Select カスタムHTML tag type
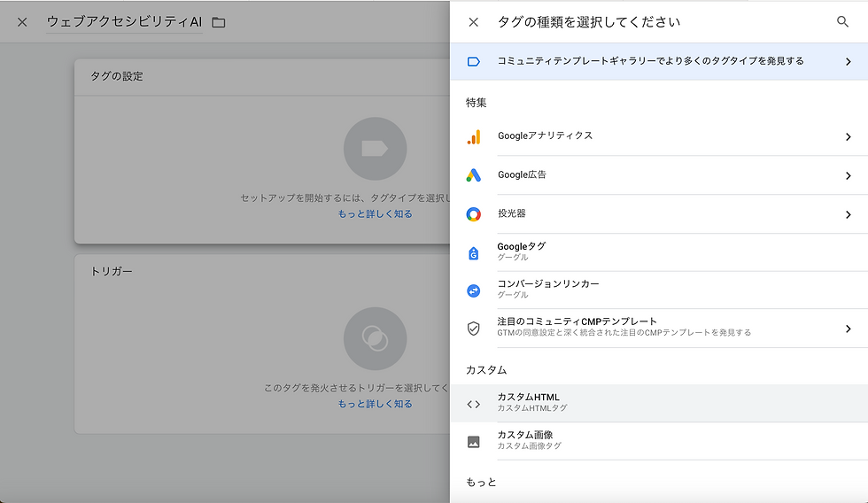The height and width of the screenshot is (503, 868). [x=659, y=404]
